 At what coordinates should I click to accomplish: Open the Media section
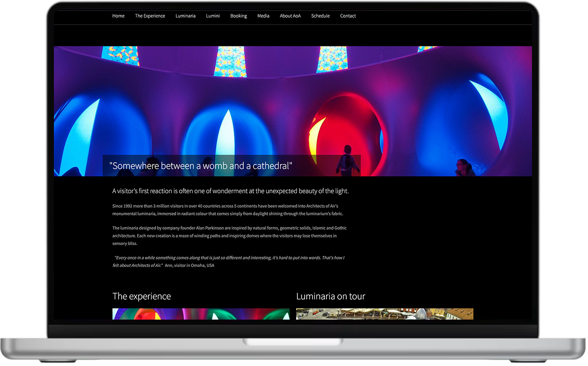tap(263, 16)
